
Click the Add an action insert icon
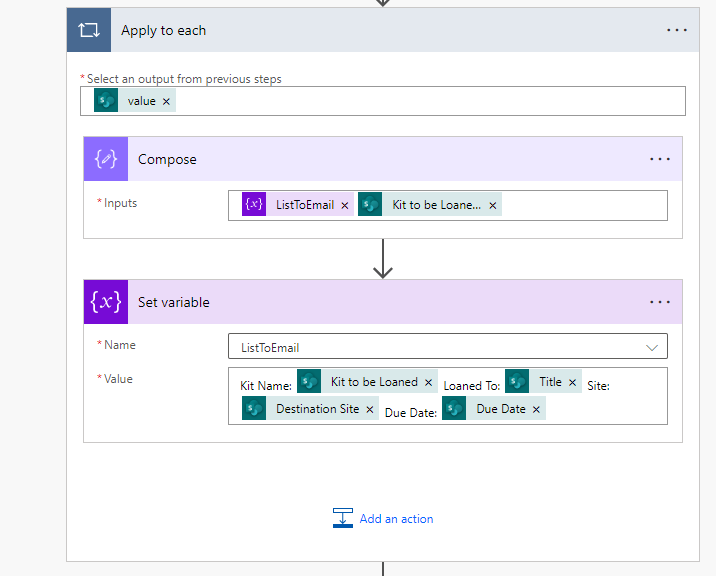click(x=343, y=518)
